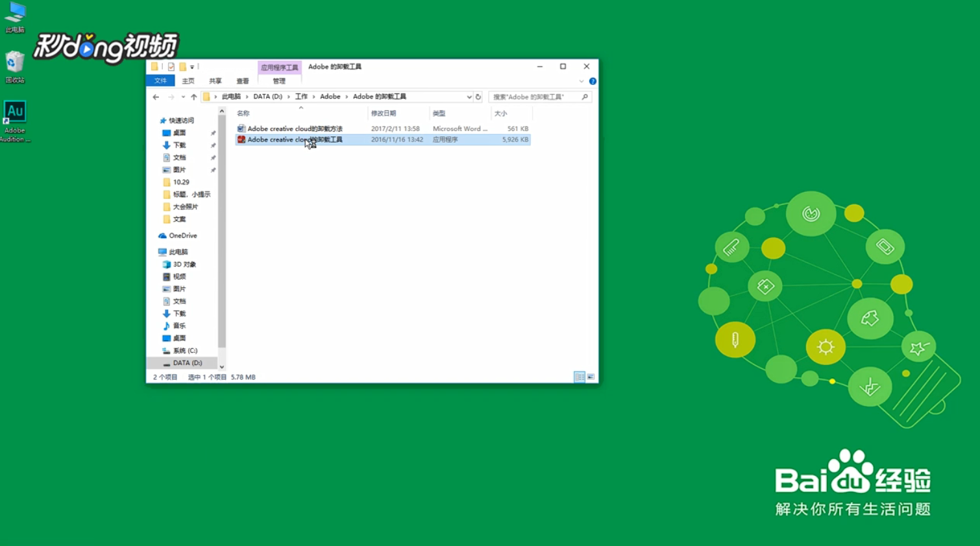
Task: Open customize quick access toolbar dropdown
Action: (192, 67)
